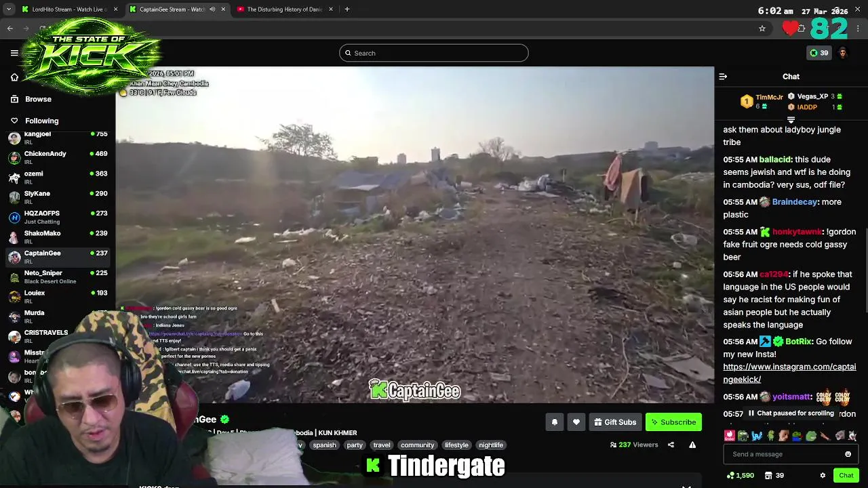Click the travel stream tag
This screenshot has width=868, height=488.
tap(382, 445)
